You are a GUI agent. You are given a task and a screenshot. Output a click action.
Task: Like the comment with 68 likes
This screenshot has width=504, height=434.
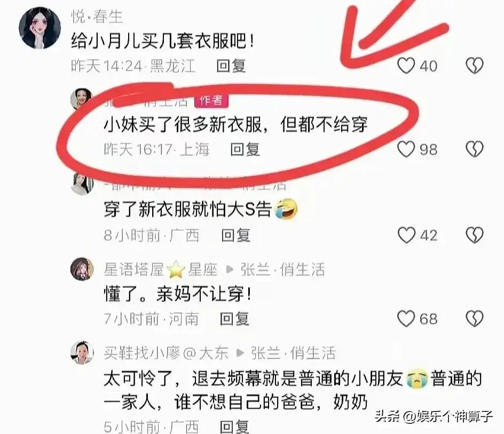pyautogui.click(x=406, y=319)
